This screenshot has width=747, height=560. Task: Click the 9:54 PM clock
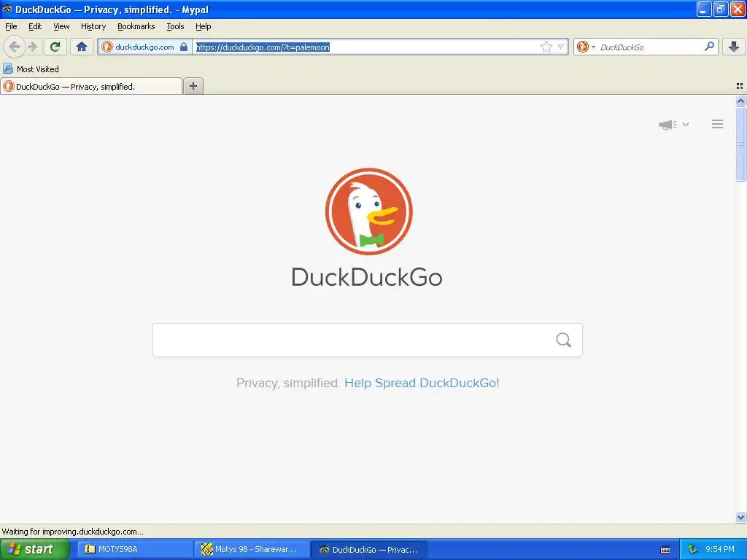(x=720, y=549)
